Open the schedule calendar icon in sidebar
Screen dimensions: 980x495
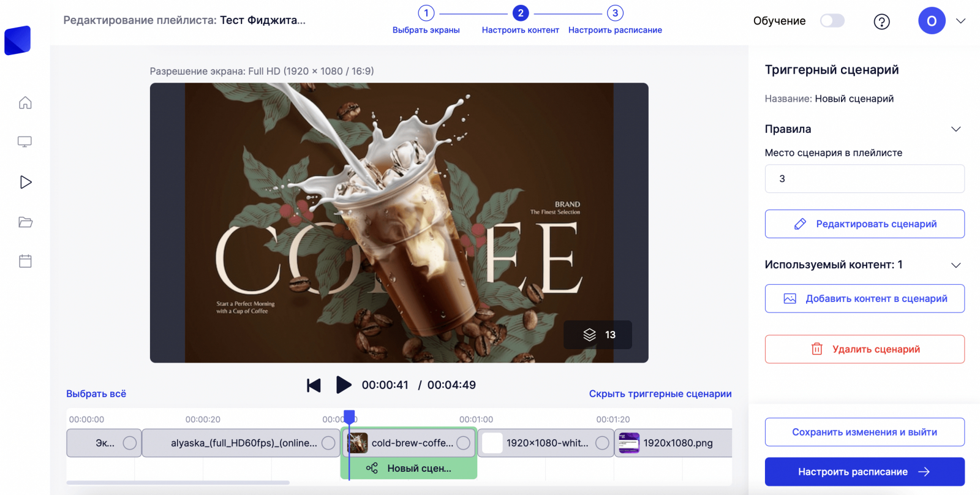click(x=25, y=261)
